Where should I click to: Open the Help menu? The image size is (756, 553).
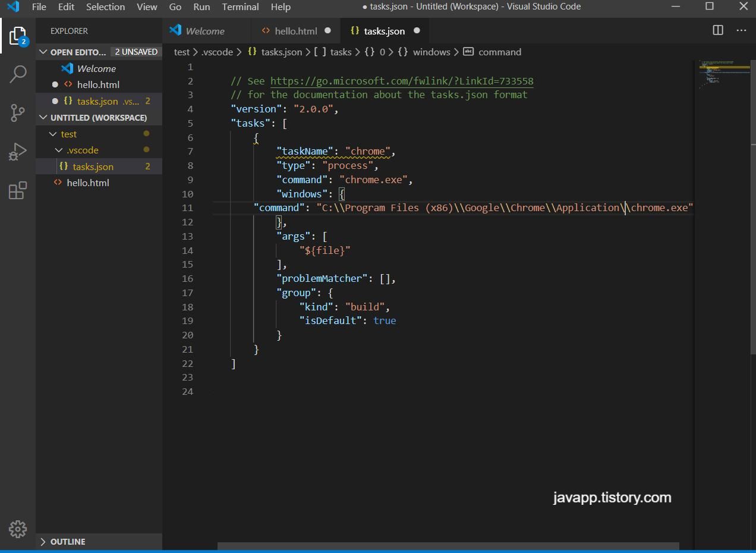(x=281, y=7)
